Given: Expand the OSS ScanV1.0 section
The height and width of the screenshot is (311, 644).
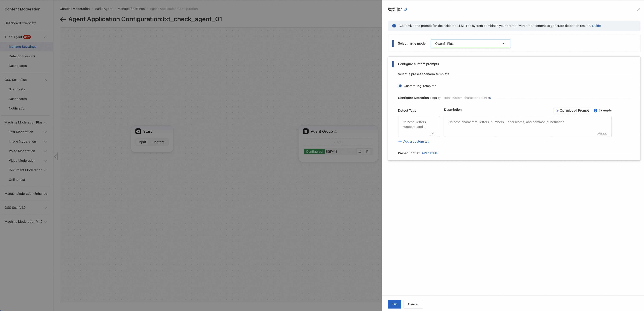Looking at the screenshot, I should click(45, 208).
